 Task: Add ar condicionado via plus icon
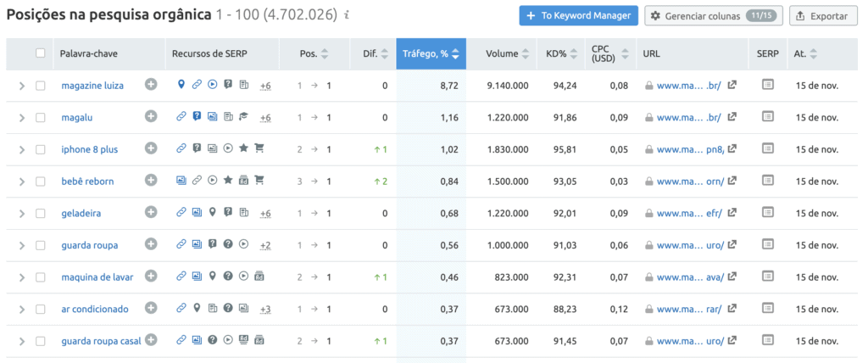coord(151,307)
